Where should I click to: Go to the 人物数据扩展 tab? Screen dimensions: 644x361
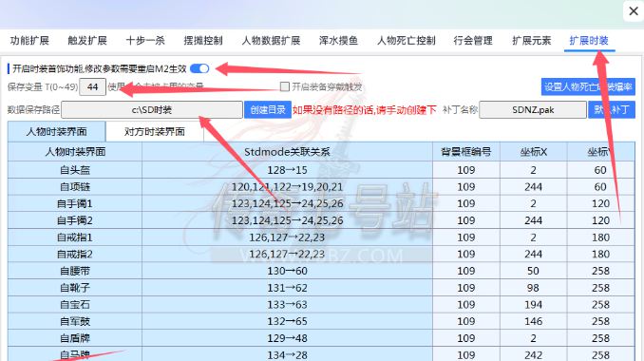click(x=271, y=41)
